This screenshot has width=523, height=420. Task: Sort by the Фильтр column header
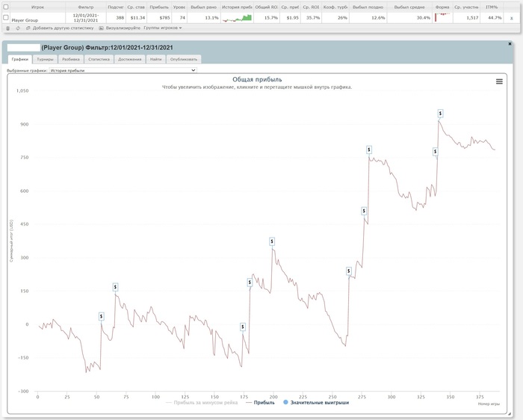(86, 7)
